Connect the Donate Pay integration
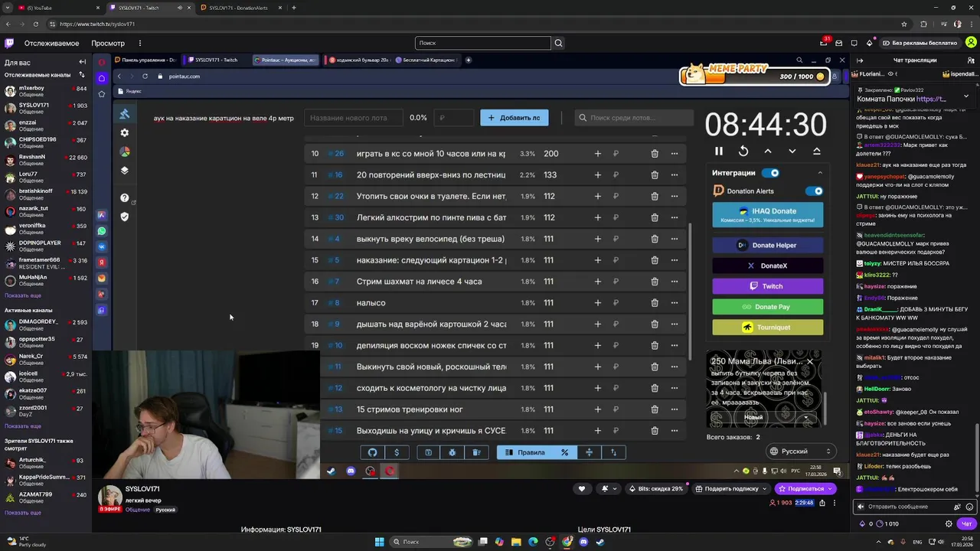 [x=768, y=307]
